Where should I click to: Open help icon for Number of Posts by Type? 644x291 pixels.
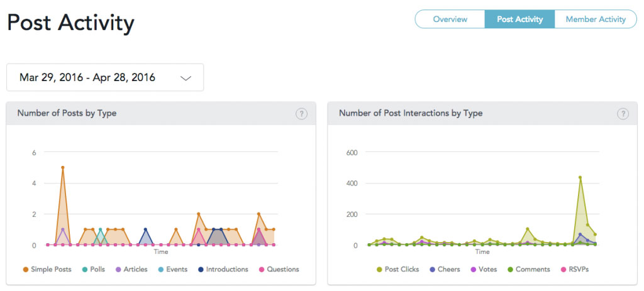point(301,114)
